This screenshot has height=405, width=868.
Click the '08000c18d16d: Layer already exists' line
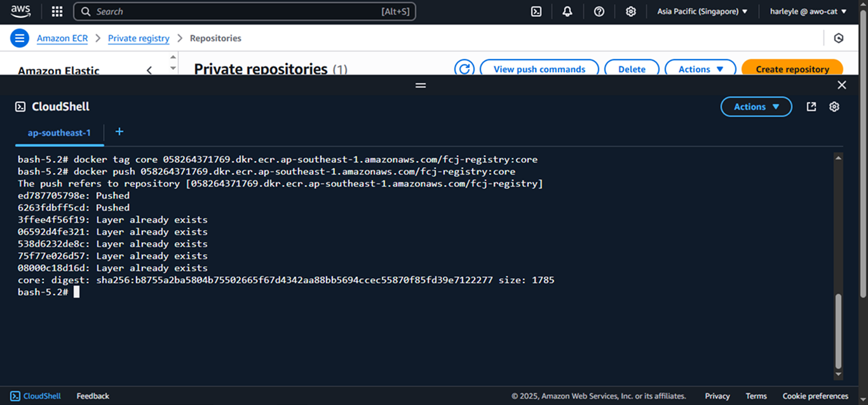112,268
